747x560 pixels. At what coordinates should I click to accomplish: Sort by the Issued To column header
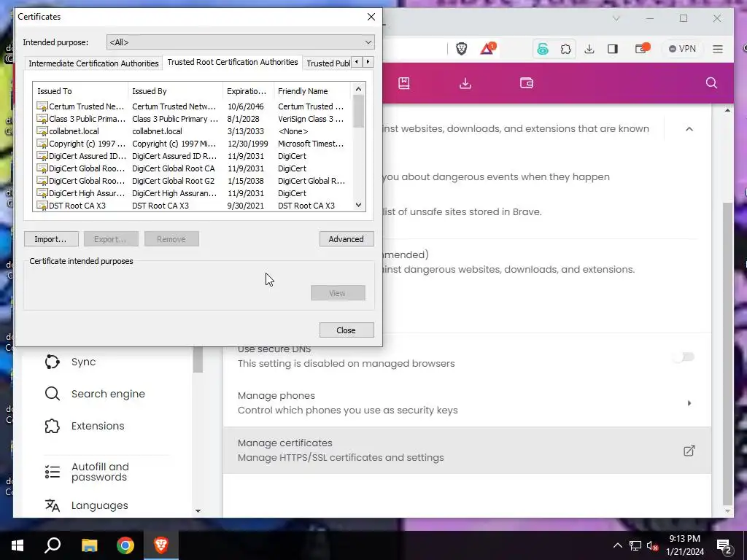80,91
